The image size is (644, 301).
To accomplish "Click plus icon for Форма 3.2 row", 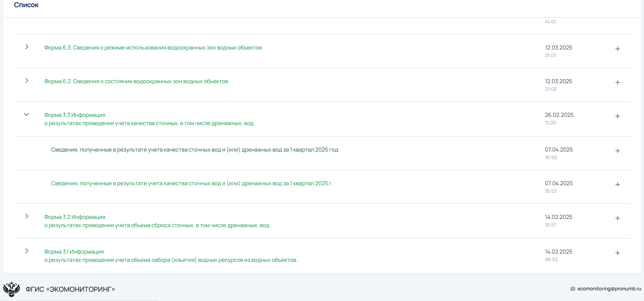I will tap(618, 218).
